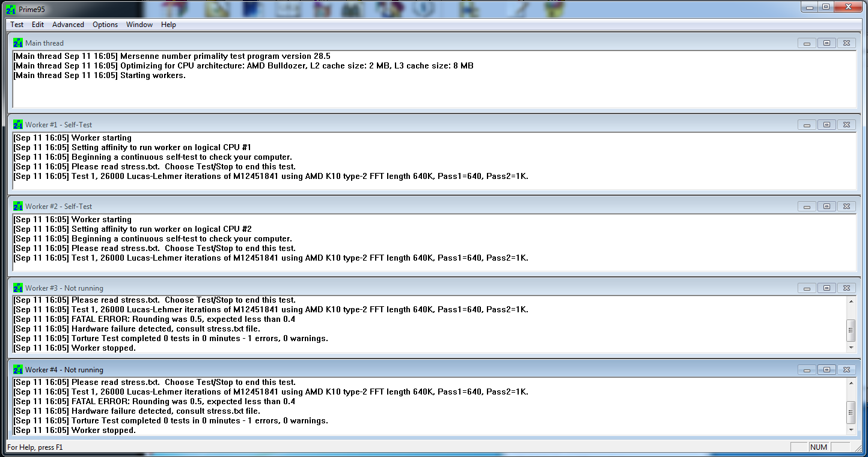Maximize the Worker #3 child window
Viewport: 868px width, 457px height.
pyautogui.click(x=827, y=288)
